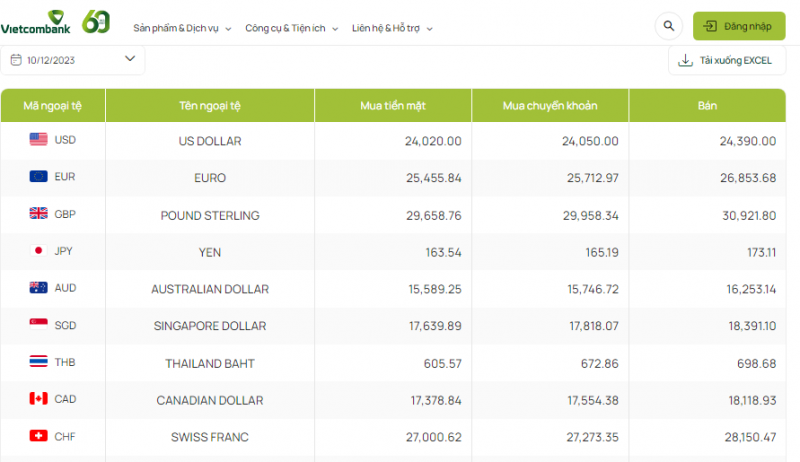Click the AUD flag icon
This screenshot has height=462, width=800.
(x=39, y=288)
